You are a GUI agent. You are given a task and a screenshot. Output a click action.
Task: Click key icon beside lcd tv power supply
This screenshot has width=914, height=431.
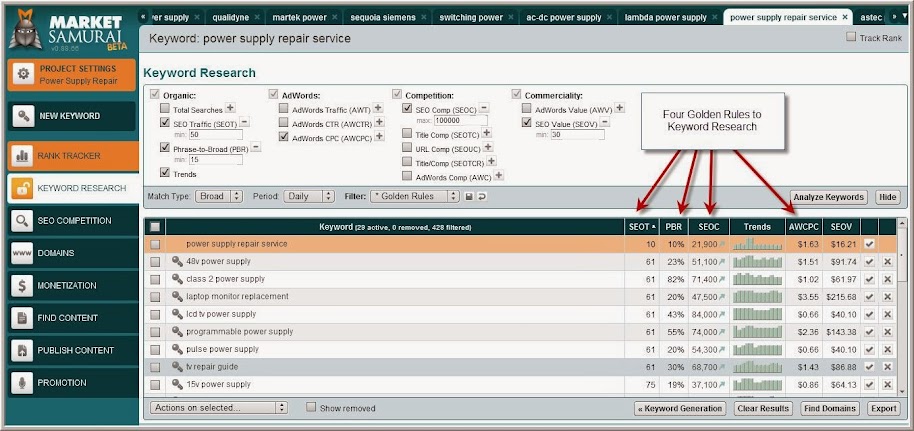(177, 314)
